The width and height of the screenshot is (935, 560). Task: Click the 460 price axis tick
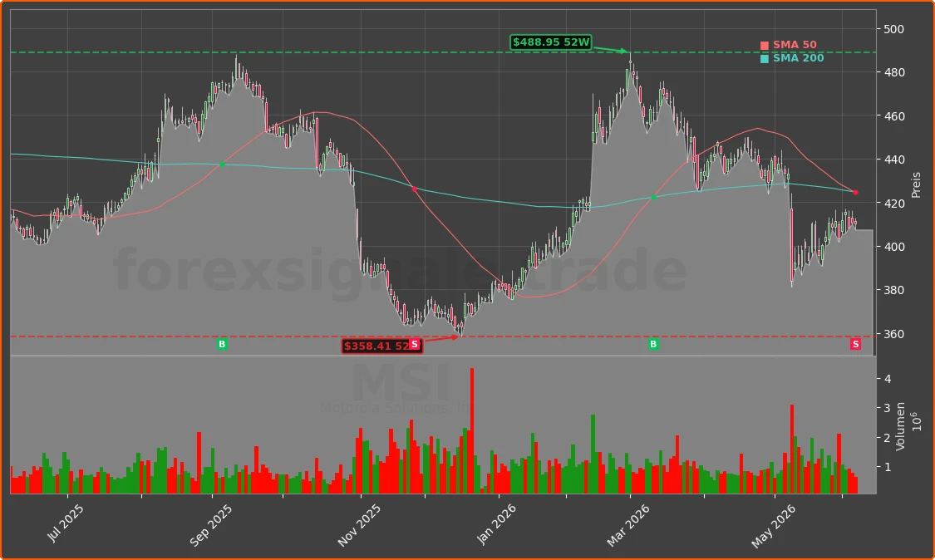coord(893,116)
